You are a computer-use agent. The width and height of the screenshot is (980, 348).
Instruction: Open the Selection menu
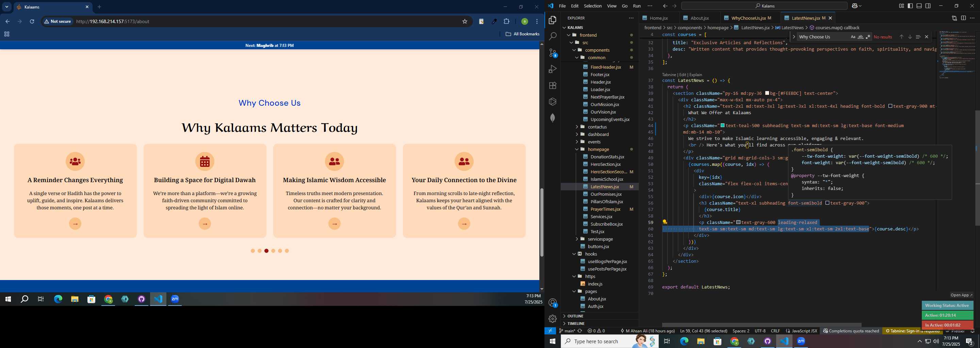click(x=593, y=6)
